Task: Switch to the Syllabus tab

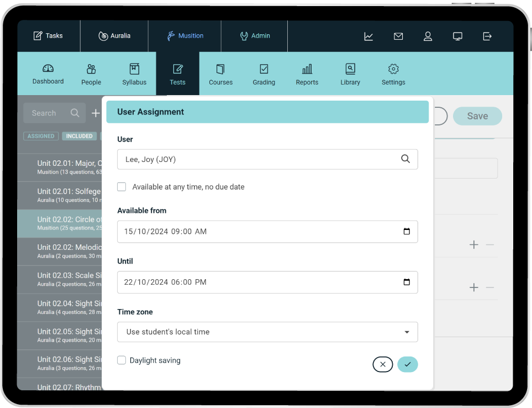Action: [134, 75]
